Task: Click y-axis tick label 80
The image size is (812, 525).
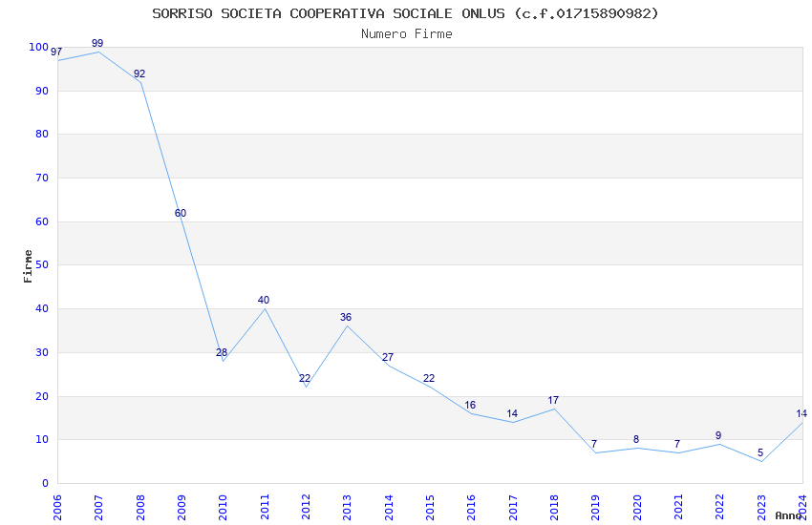Action: (42, 134)
